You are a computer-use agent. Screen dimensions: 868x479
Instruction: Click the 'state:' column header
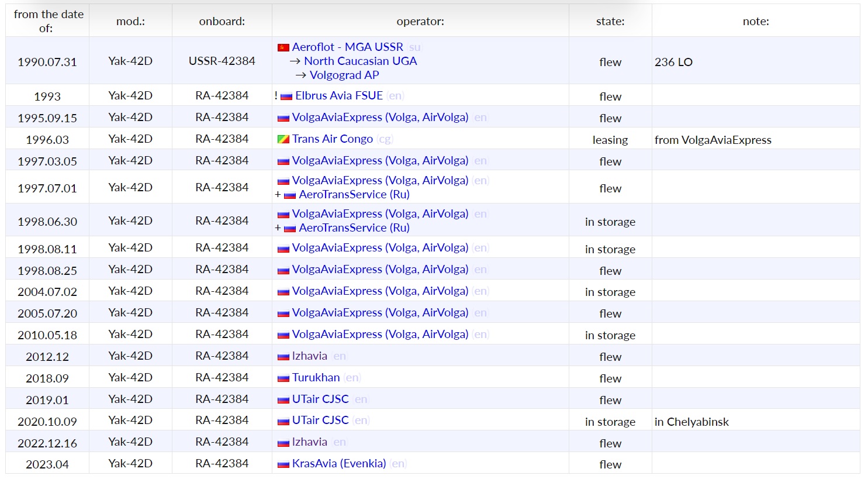pos(610,21)
